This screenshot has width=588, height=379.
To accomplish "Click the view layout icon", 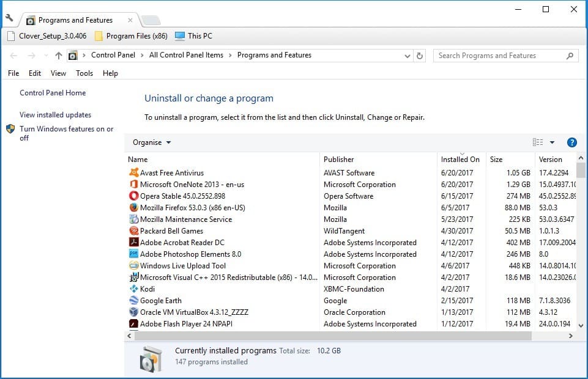I will click(538, 142).
